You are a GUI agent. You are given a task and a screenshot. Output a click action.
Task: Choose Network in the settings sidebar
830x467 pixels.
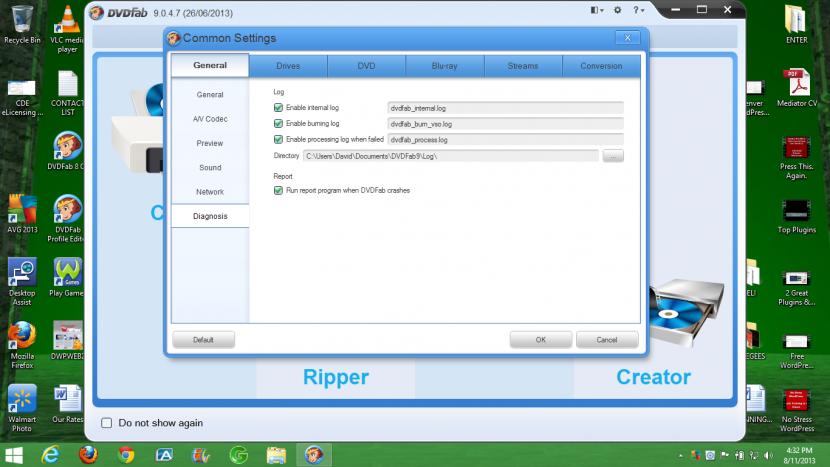(210, 192)
